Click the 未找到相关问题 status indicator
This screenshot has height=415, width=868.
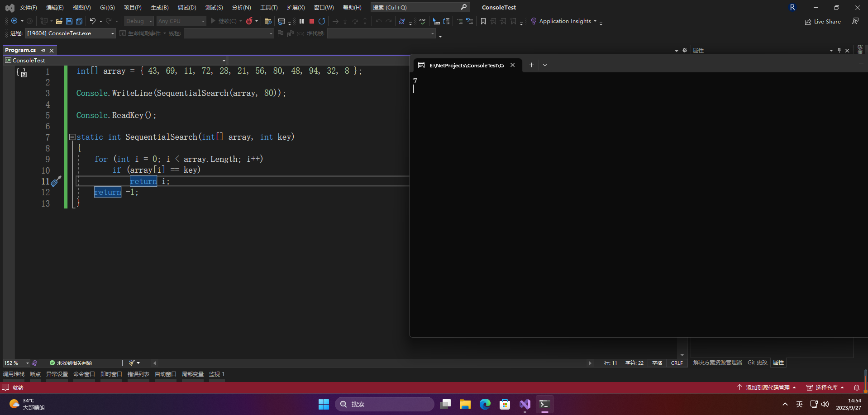pos(71,363)
